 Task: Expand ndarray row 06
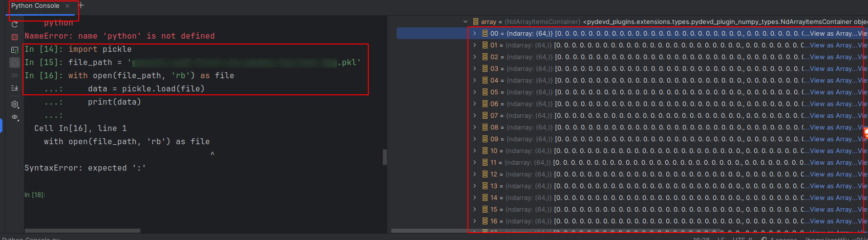[x=474, y=104]
